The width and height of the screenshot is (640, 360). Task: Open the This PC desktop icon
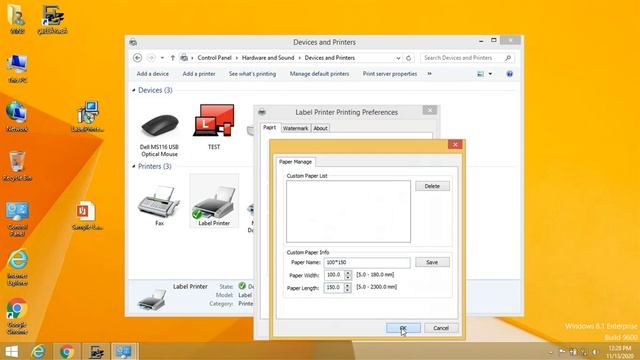17,69
